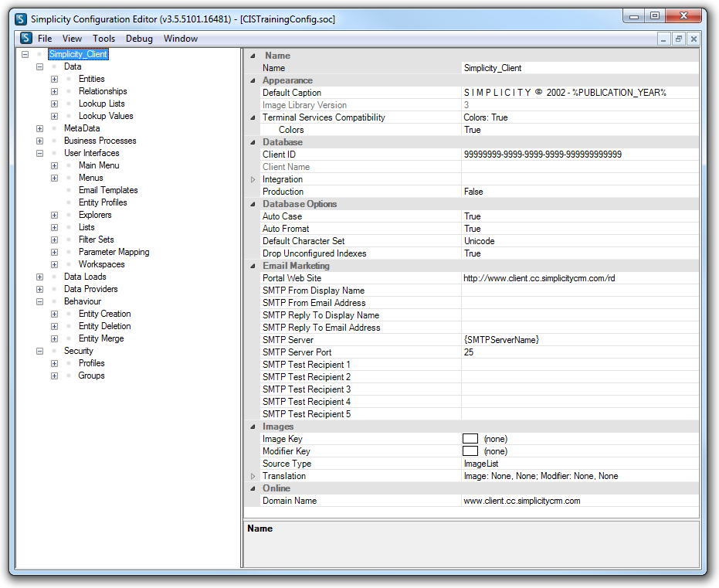Open the View menu
The image size is (719, 588).
click(72, 39)
